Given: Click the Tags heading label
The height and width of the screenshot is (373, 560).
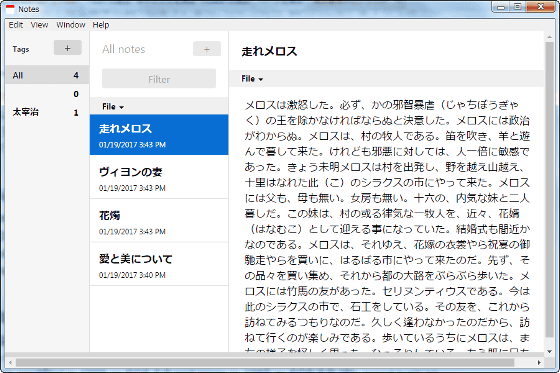Looking at the screenshot, I should pos(21,49).
